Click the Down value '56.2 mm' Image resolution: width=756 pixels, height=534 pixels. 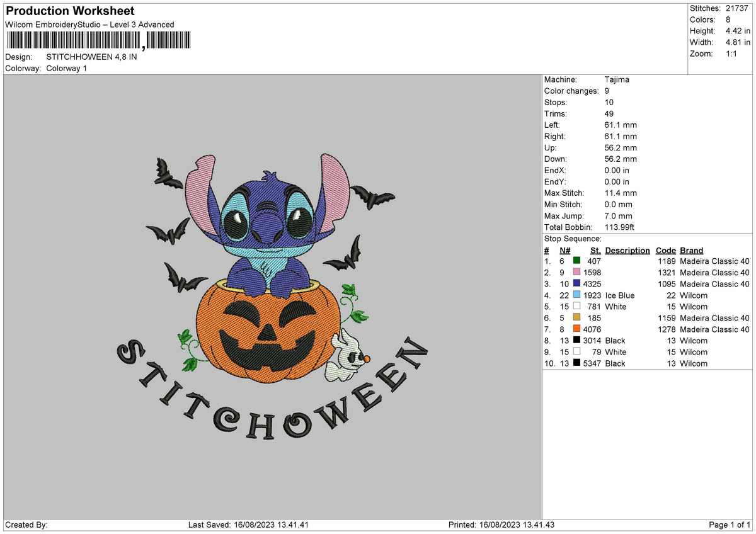[621, 159]
